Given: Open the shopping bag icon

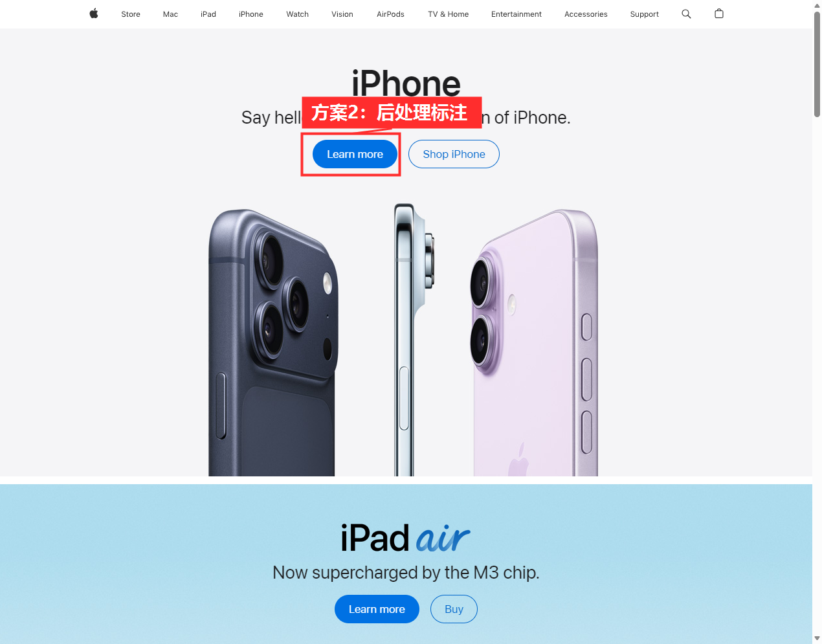Looking at the screenshot, I should click(x=719, y=14).
